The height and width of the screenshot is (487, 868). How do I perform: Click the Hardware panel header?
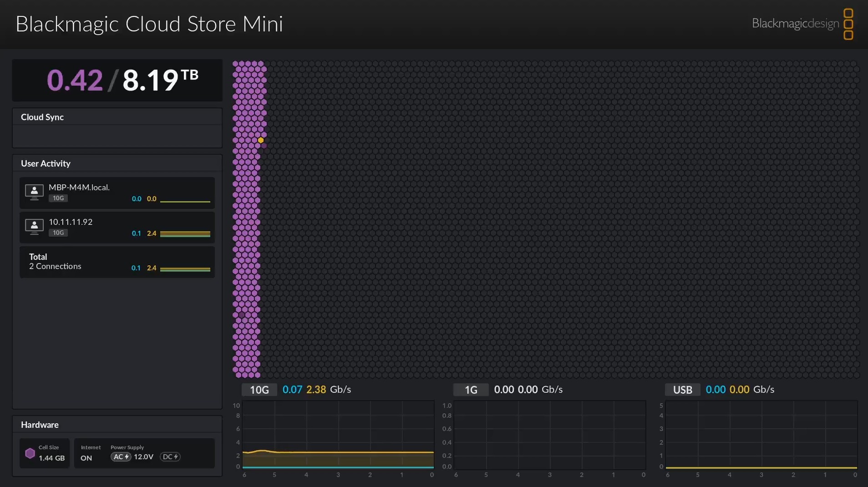point(40,425)
